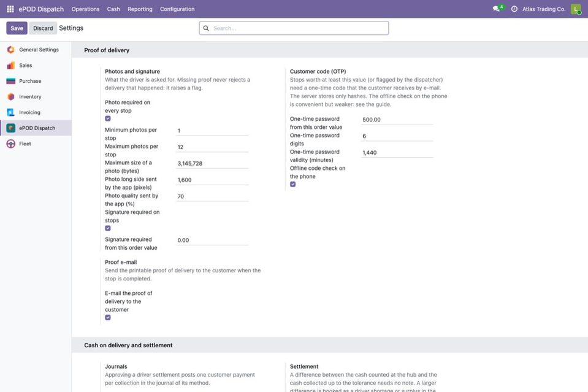Select Inventory settings label in sidebar

click(31, 97)
